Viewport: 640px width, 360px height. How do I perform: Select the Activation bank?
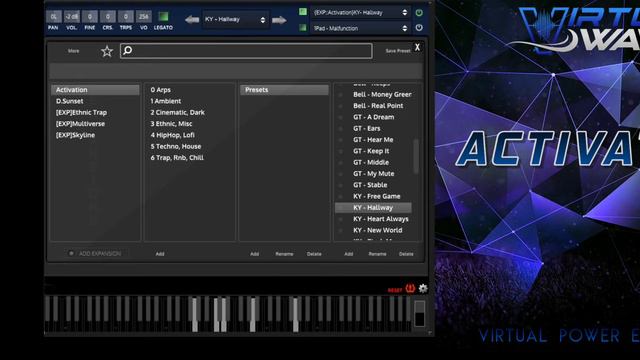click(95, 90)
